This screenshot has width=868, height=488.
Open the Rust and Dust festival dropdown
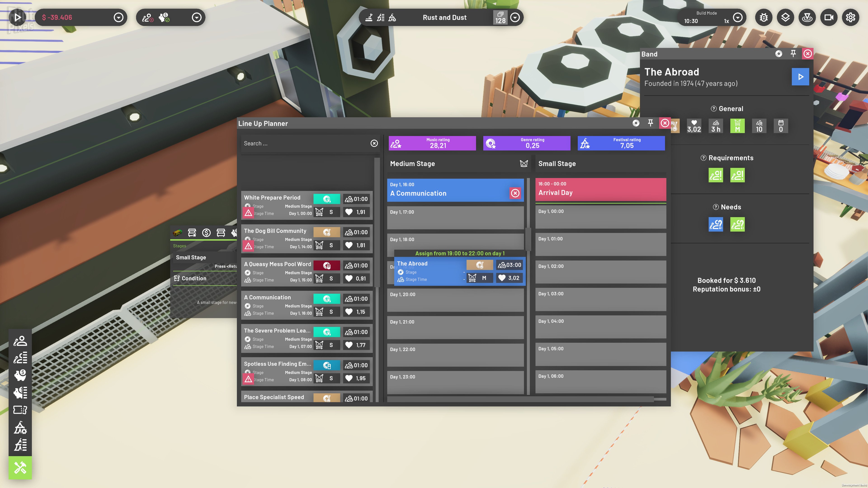[515, 17]
